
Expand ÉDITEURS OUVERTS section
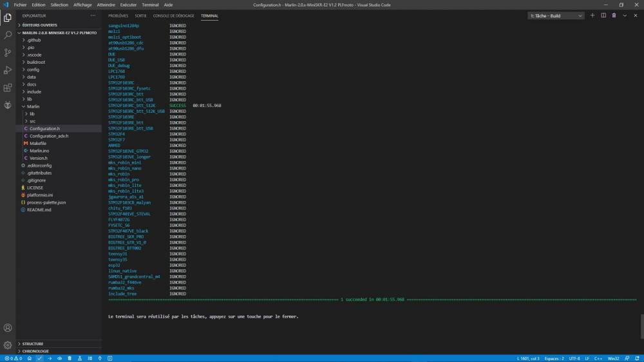pos(59,25)
